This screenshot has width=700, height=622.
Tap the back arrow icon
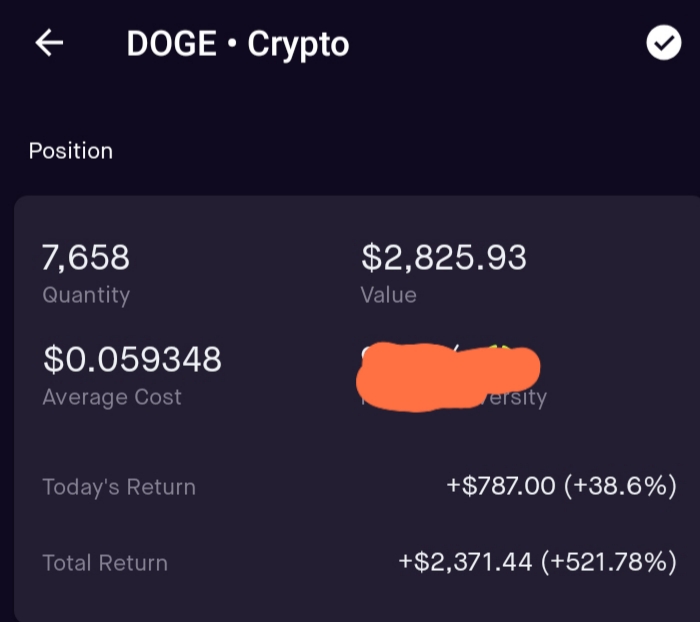click(49, 43)
